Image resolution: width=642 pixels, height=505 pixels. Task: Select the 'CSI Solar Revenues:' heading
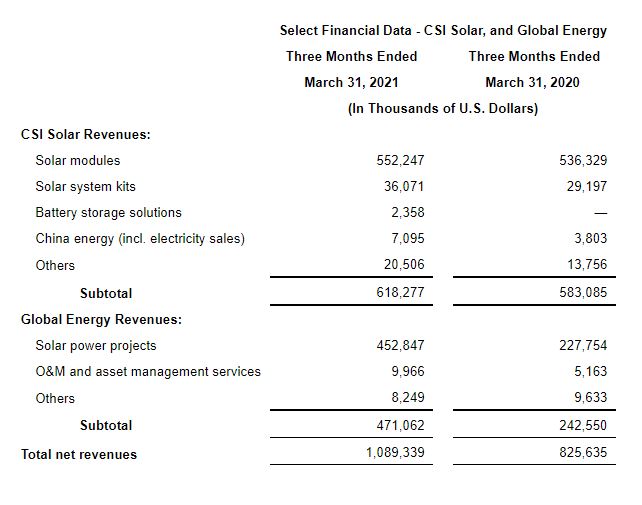(86, 134)
